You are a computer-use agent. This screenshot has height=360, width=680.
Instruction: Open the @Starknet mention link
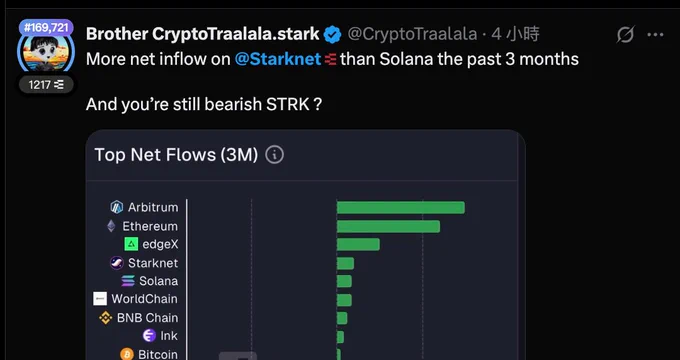tap(278, 59)
